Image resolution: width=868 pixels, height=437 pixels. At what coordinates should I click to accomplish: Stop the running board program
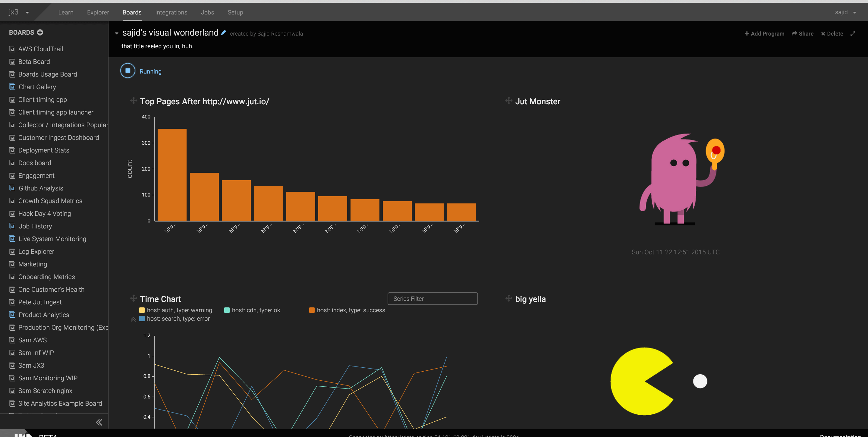click(128, 71)
